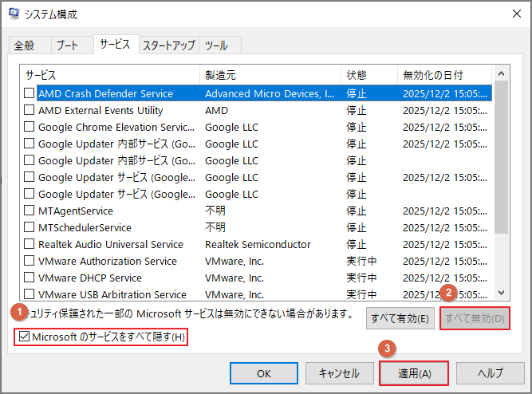Screen dimensions: 532x394
Task: Click the システム構成 title bar icon
Action: pyautogui.click(x=14, y=14)
